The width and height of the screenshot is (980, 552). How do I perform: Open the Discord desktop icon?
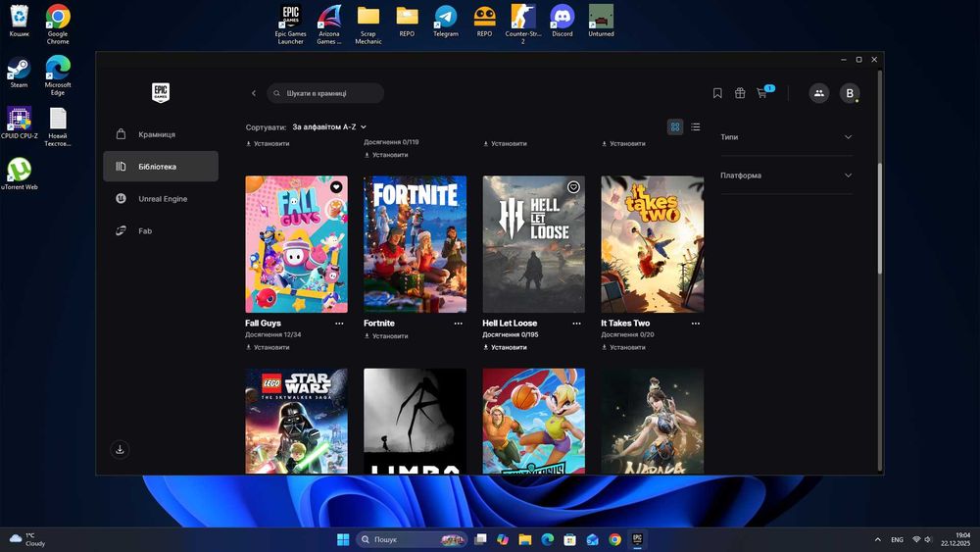[x=562, y=22]
